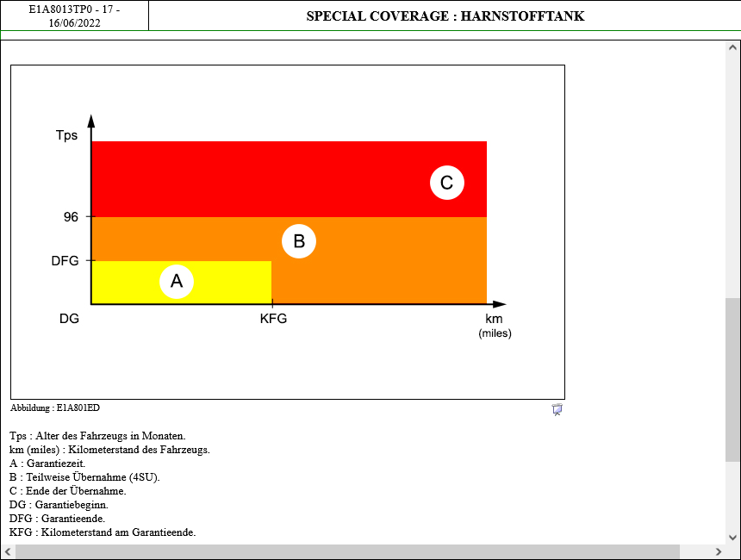Click the vertical scrollbar thumb
Image resolution: width=741 pixels, height=560 pixels.
point(732,379)
